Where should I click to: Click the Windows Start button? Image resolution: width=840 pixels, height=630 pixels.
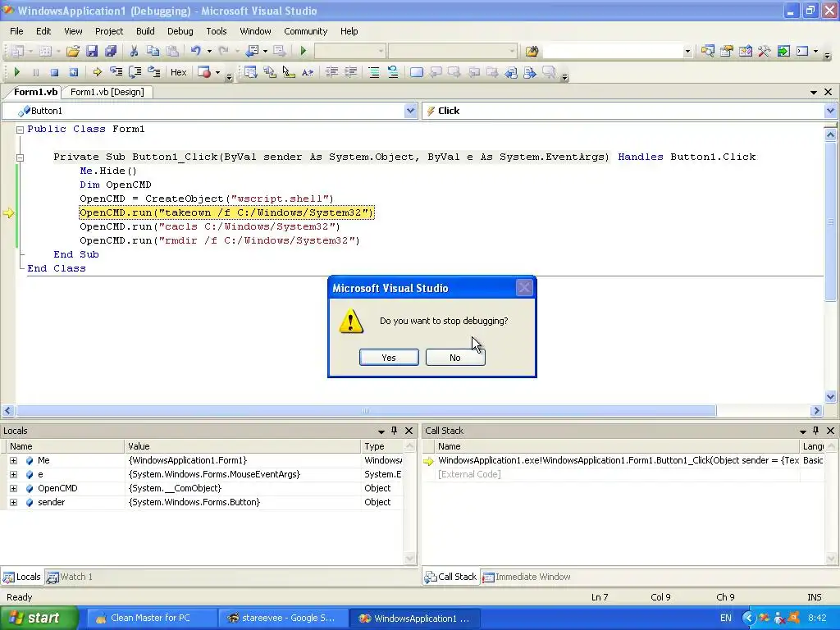coord(39,618)
